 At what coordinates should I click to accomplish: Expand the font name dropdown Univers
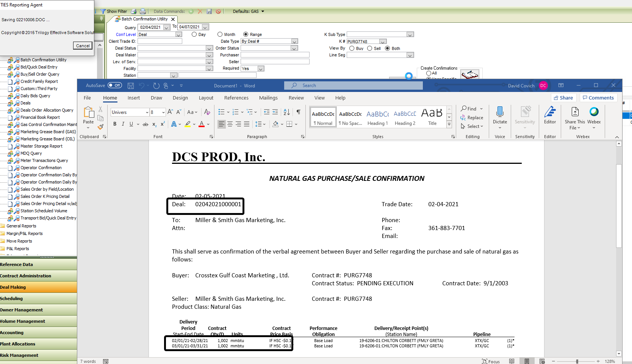[x=147, y=112]
